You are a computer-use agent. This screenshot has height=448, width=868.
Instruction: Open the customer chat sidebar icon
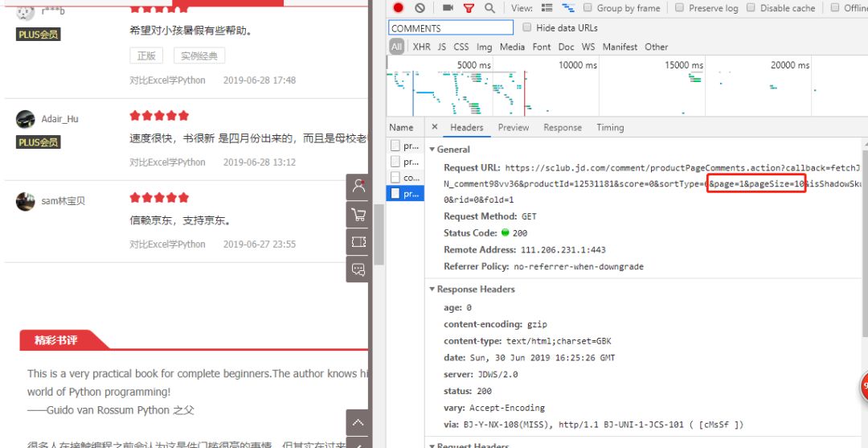358,269
